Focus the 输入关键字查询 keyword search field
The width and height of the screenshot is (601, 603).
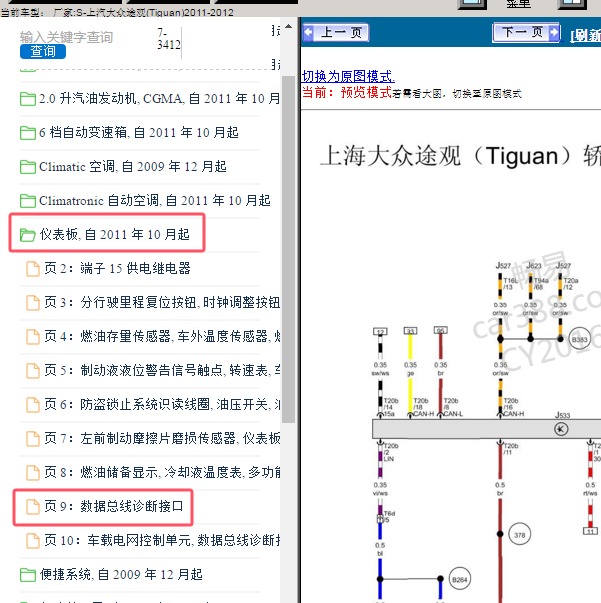point(66,37)
